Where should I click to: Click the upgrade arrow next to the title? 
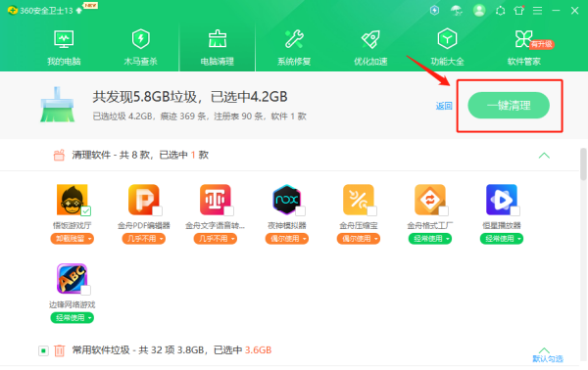pos(79,11)
